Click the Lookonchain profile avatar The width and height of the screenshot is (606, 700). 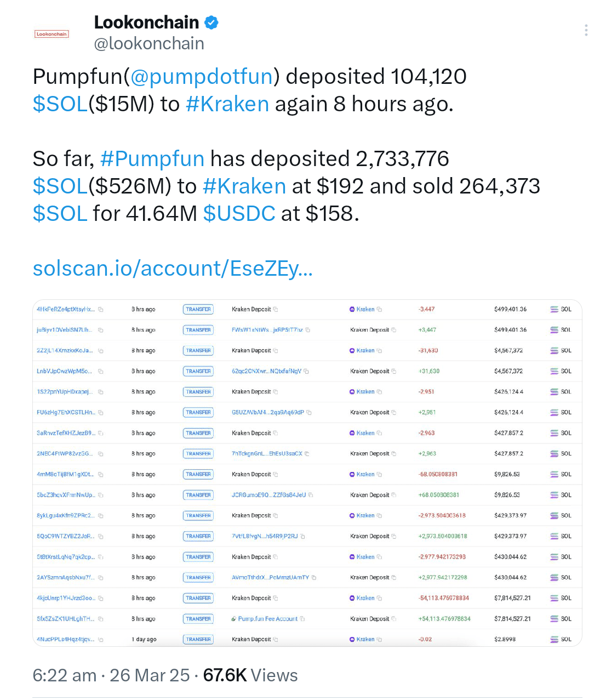(x=52, y=33)
